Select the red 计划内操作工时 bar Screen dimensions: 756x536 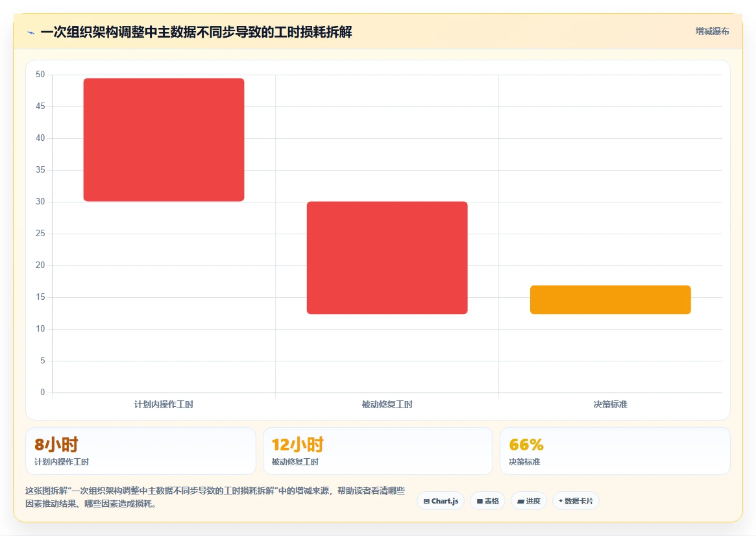pos(164,140)
